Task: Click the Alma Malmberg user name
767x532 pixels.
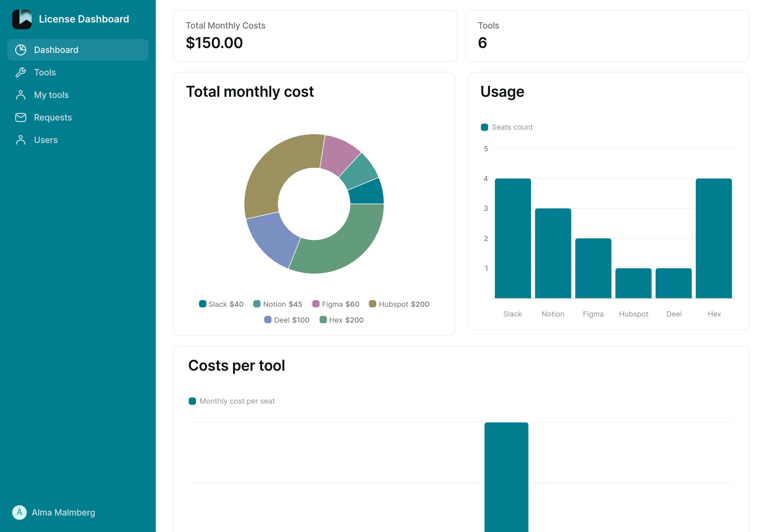Action: [63, 512]
